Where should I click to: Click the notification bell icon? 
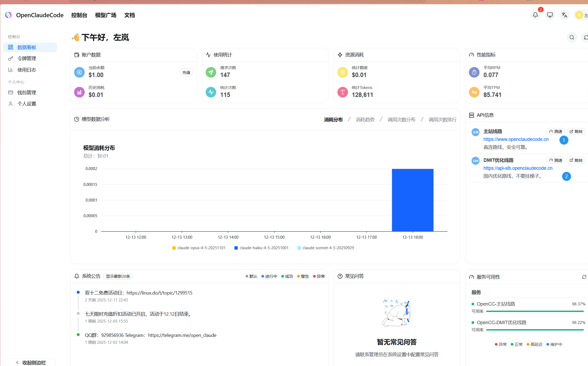click(535, 15)
